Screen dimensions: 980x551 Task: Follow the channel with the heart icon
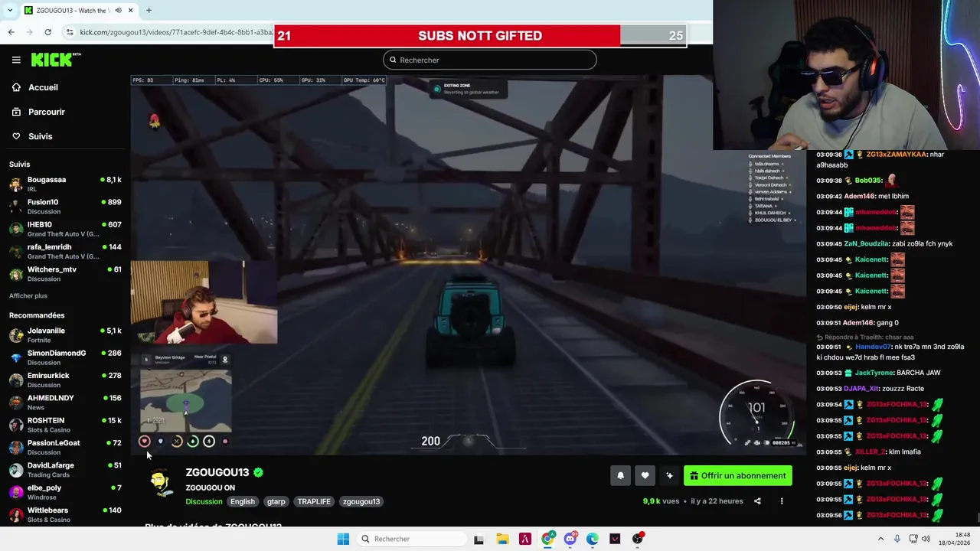(x=645, y=476)
